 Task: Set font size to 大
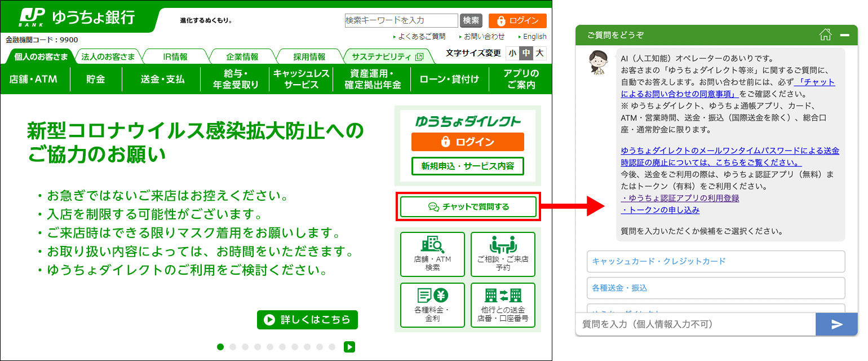[x=540, y=54]
